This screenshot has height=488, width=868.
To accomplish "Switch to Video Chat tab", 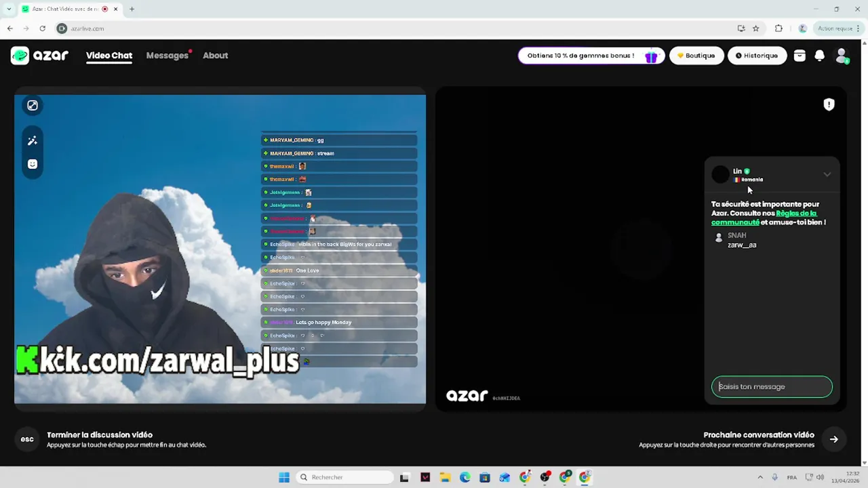I will [109, 56].
